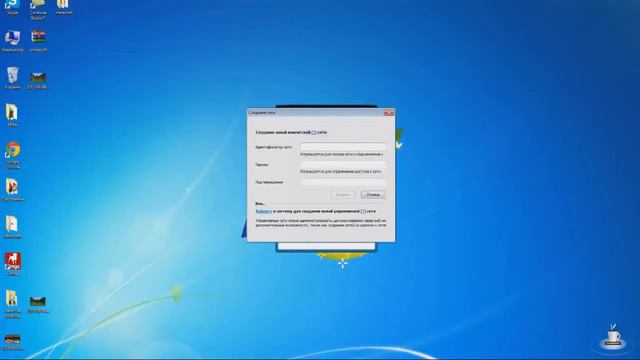Open the red Zynga dog game shortcut

click(x=13, y=264)
